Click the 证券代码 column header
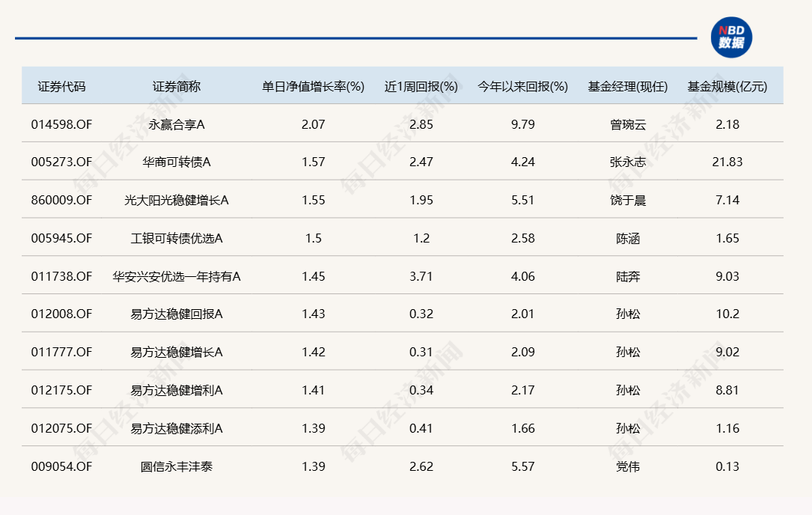812x515 pixels. (62, 86)
